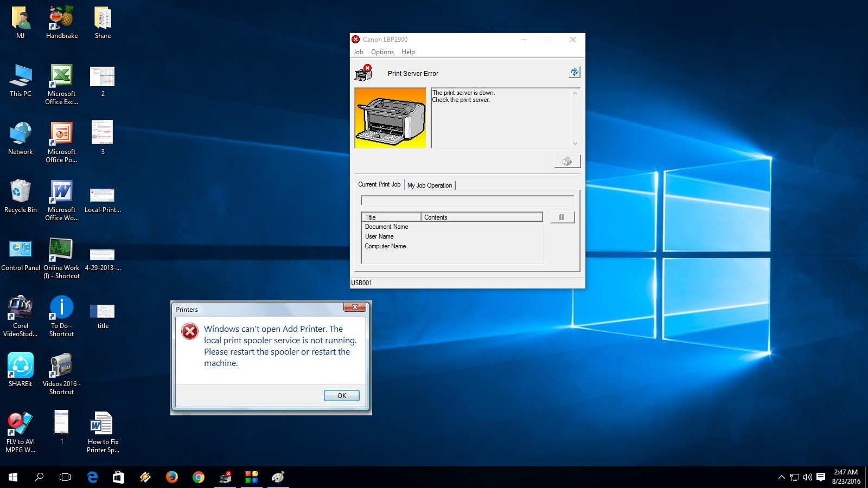The image size is (868, 488).
Task: Select the desktop file named 1
Action: pyautogui.click(x=62, y=428)
